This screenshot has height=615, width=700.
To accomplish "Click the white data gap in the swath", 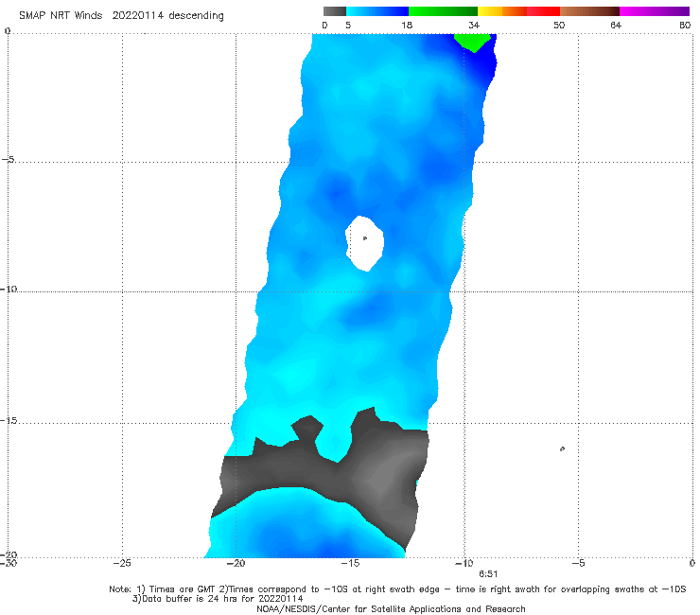I will (365, 243).
